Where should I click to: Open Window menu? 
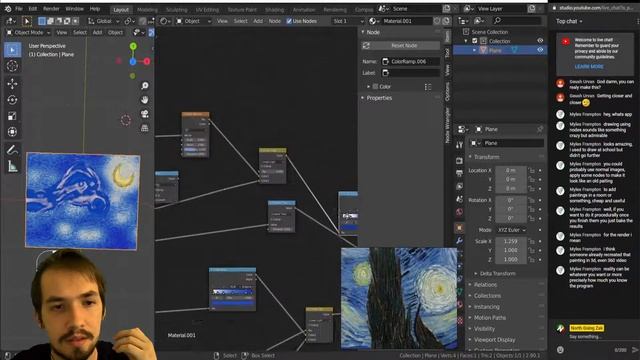(74, 9)
